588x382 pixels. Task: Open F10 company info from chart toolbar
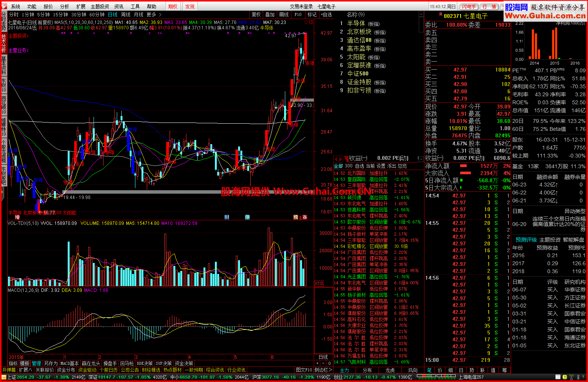tap(298, 14)
